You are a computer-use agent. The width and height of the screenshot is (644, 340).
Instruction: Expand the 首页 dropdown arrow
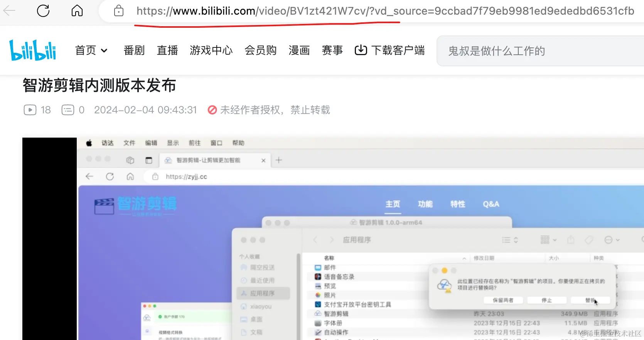tap(104, 50)
